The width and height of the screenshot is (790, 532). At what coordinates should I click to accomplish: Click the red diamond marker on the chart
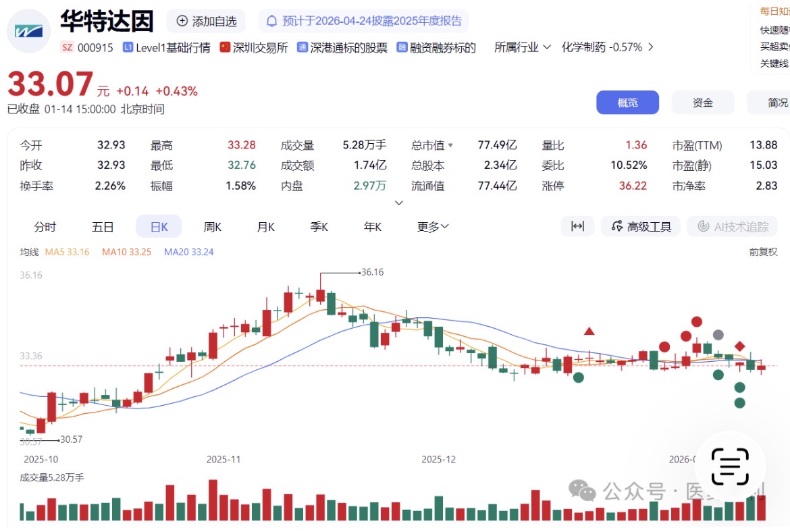(739, 346)
